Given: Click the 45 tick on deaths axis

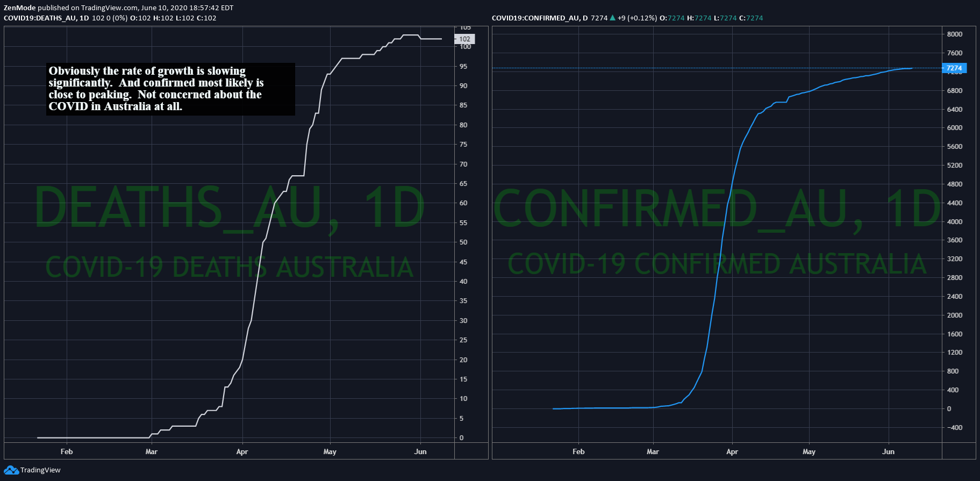Looking at the screenshot, I should coord(463,262).
